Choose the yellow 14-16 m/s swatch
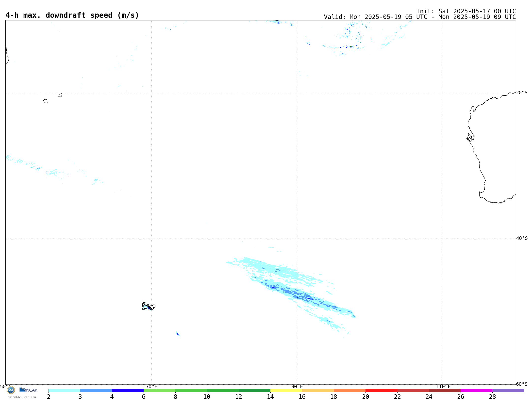This screenshot has width=532, height=400. 286,391
